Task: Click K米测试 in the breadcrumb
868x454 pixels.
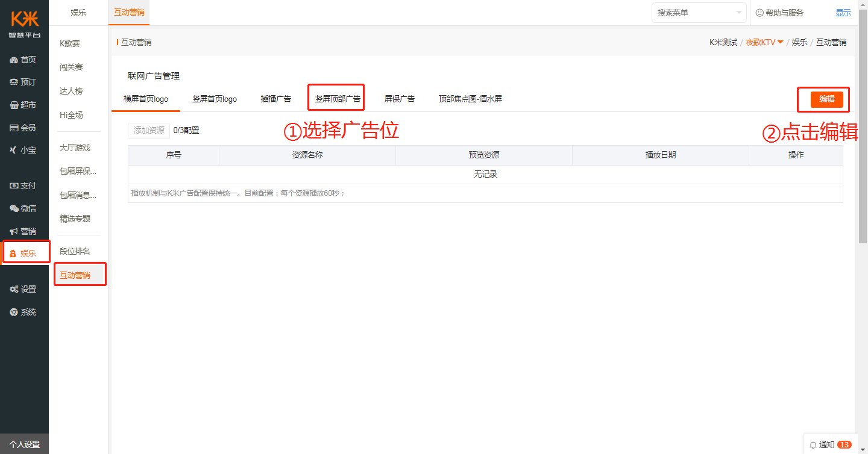Action: tap(723, 42)
